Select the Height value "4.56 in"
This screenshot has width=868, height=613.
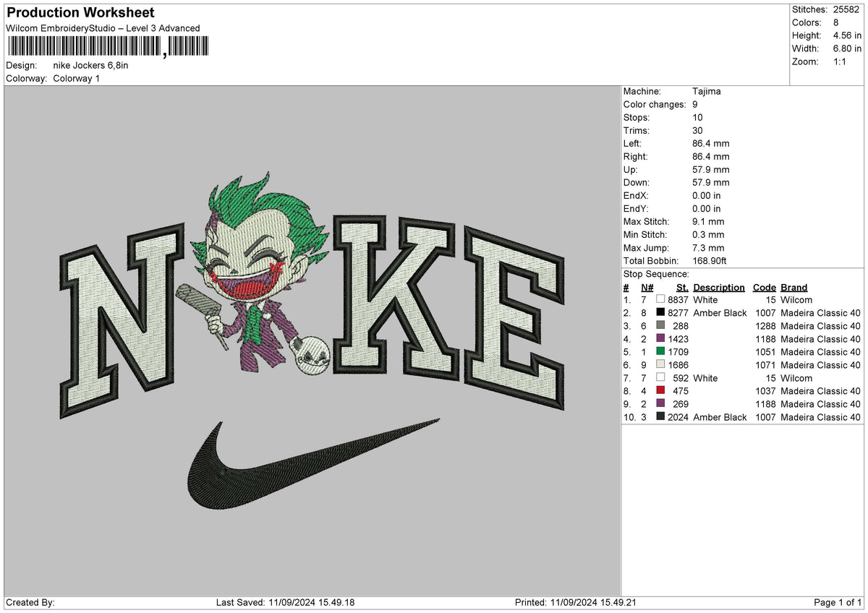coord(847,35)
